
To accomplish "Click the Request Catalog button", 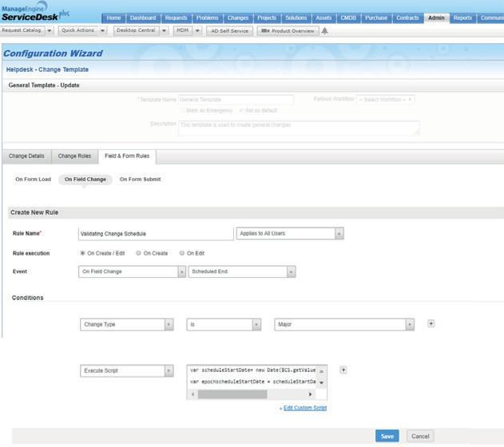I will (x=22, y=30).
